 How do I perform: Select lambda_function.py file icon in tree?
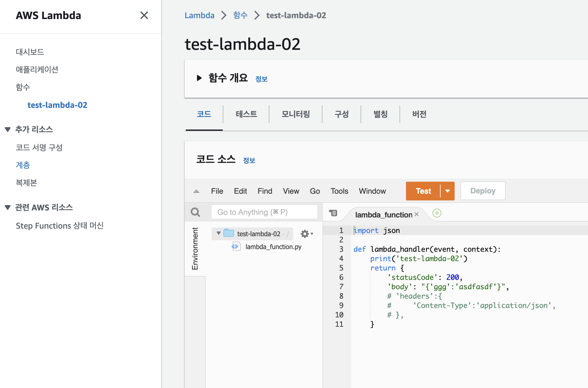(x=236, y=246)
